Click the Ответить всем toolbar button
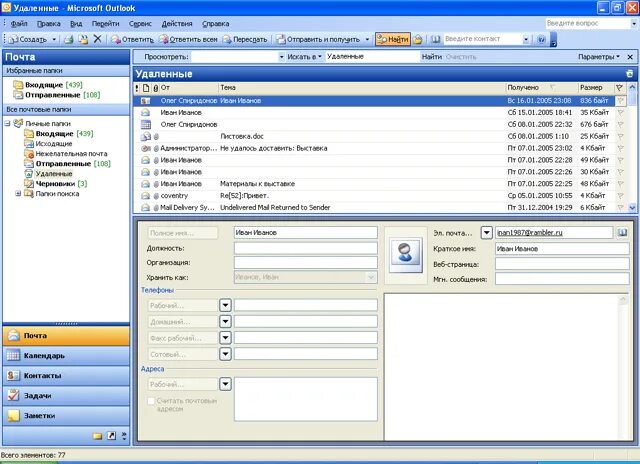640x464 pixels. click(188, 39)
